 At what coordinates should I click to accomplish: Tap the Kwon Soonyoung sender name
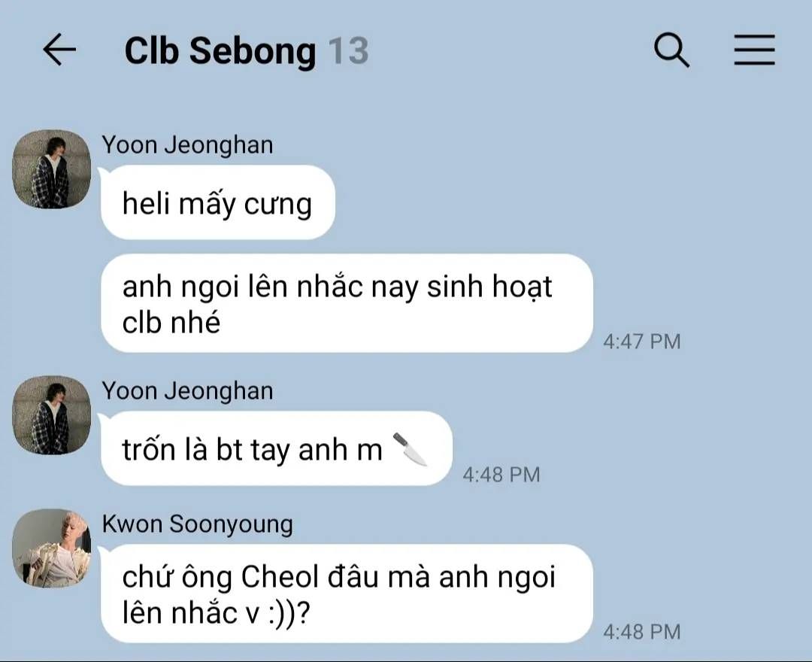point(197,524)
